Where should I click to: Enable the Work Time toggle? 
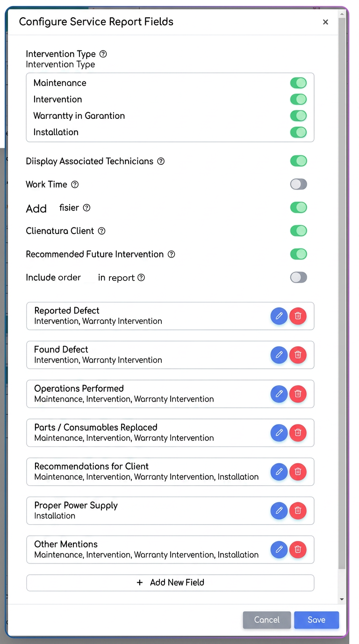coord(298,184)
